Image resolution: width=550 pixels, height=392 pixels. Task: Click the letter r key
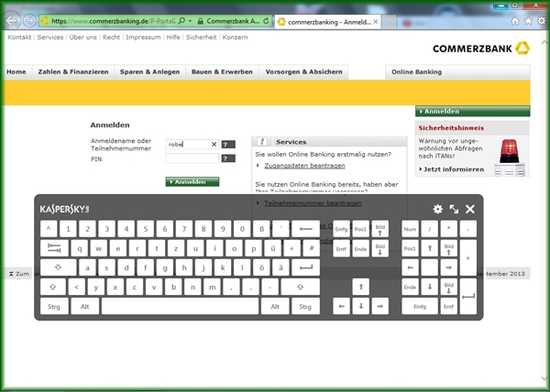pos(137,248)
